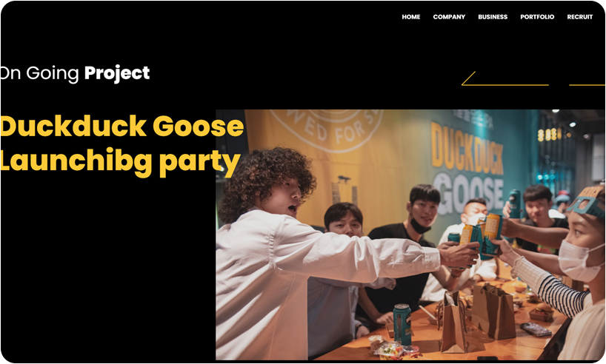Click the teal can standing on table
Viewport: 606px width, 364px height.
pos(402,324)
